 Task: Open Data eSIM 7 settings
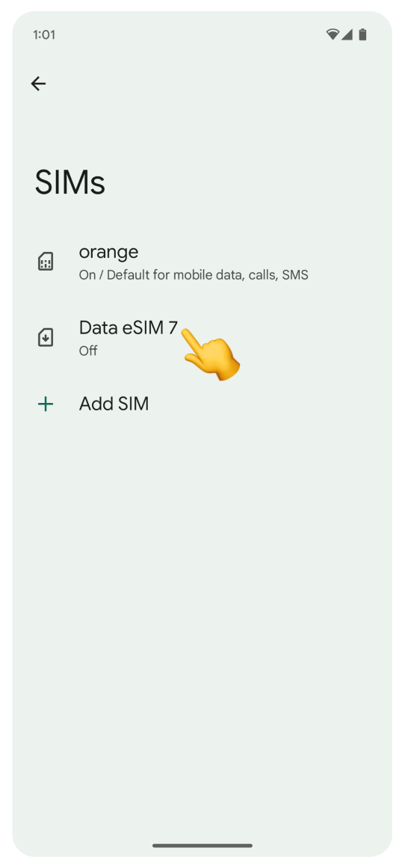(202, 338)
